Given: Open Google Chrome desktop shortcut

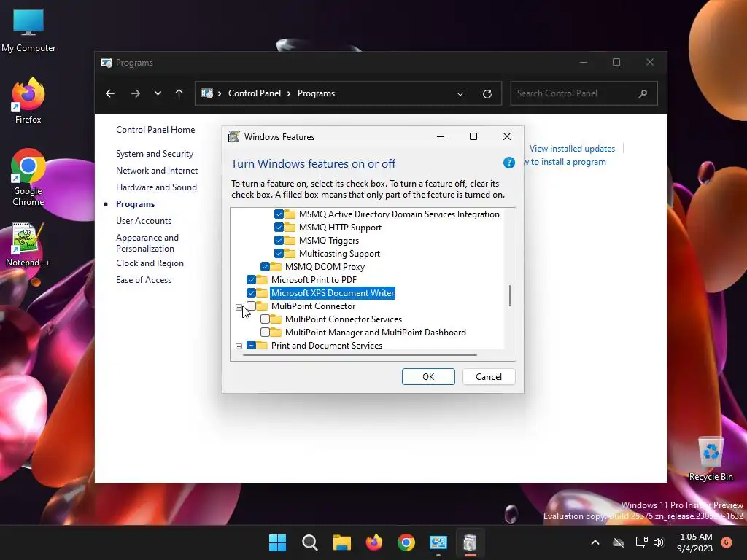Looking at the screenshot, I should tap(28, 177).
